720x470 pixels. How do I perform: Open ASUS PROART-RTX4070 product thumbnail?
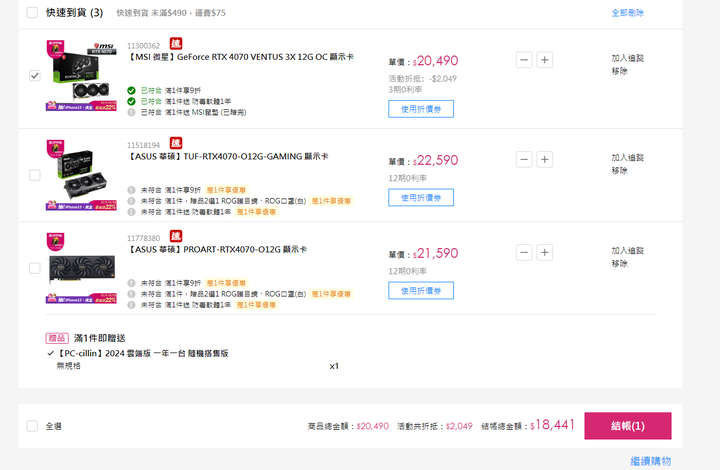tap(81, 268)
